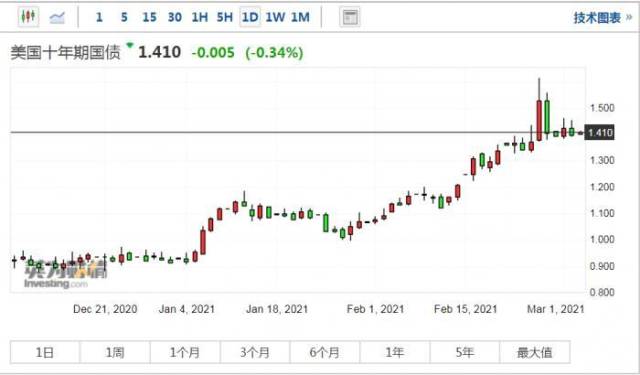Set range to 6个月

[x=325, y=352]
